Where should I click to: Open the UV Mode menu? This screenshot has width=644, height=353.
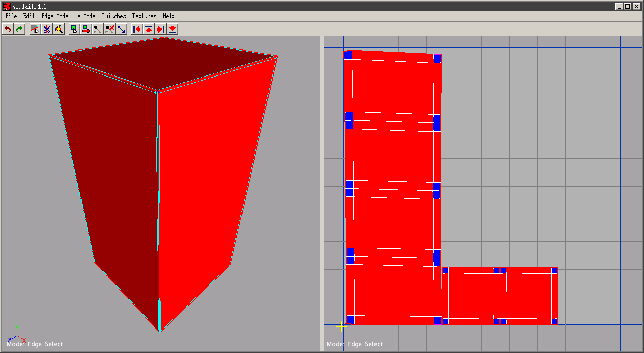click(85, 16)
